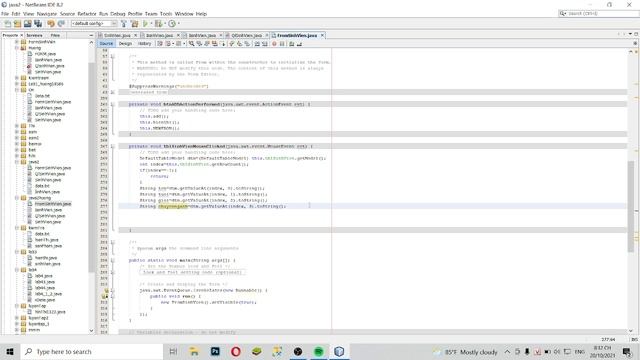This screenshot has width=640, height=360.
Task: Click the Find Selection editor icon
Action: point(191,44)
